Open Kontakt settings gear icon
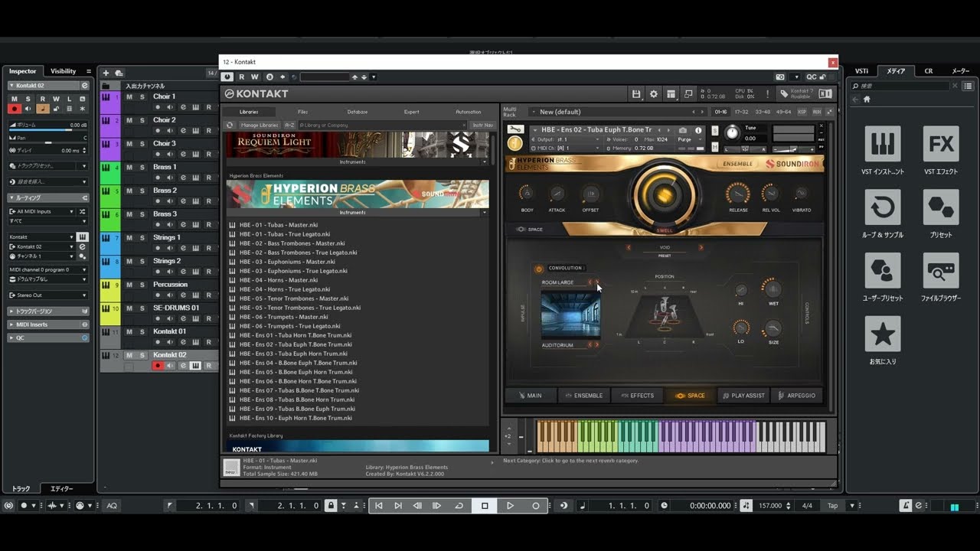This screenshot has height=551, width=980. 653,93
